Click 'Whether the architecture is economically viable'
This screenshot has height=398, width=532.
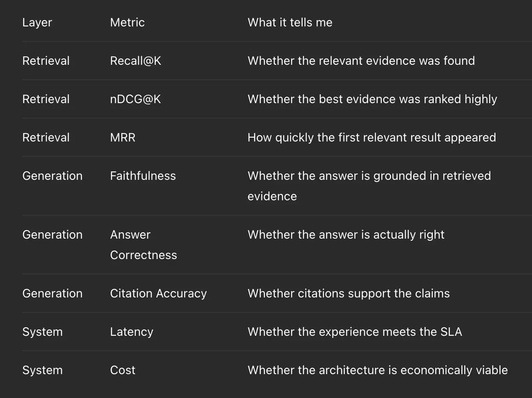[x=378, y=370]
